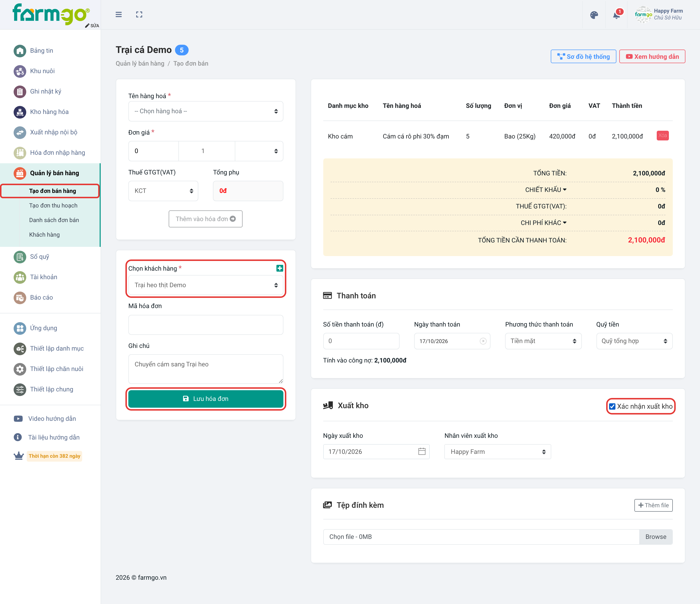The image size is (700, 604).
Task: Click the Bảng tin home icon
Action: click(x=20, y=51)
